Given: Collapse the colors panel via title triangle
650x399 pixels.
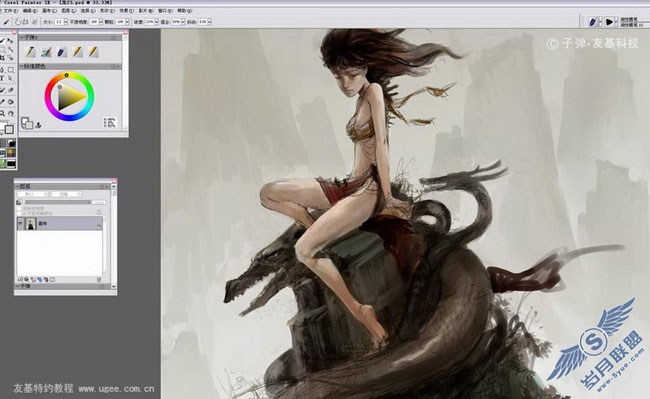Looking at the screenshot, I should point(22,66).
